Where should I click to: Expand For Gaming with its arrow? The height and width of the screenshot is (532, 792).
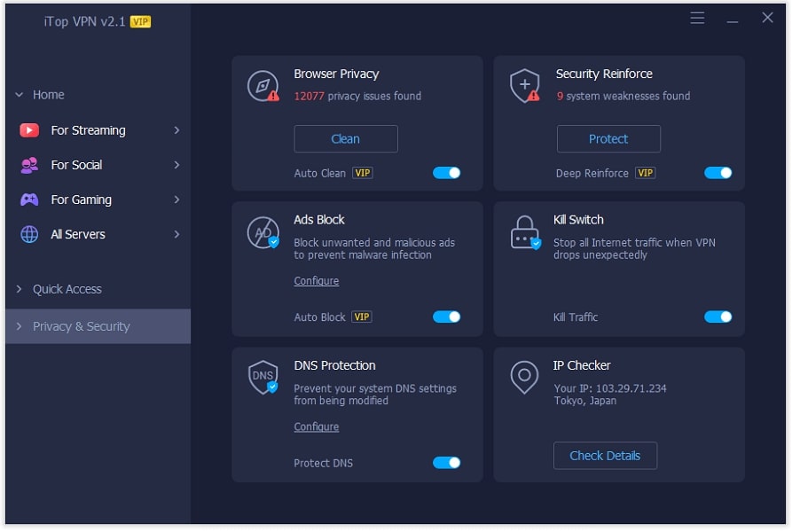pos(176,199)
